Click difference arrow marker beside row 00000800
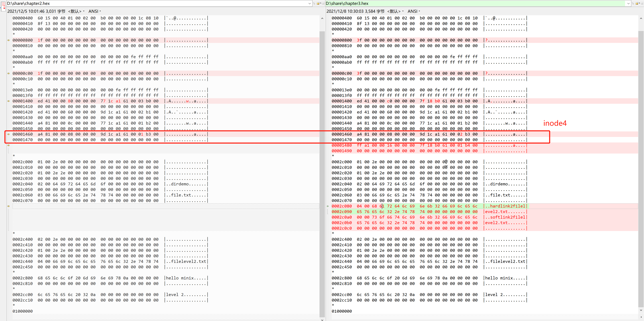This screenshot has height=321, width=644. (x=9, y=40)
